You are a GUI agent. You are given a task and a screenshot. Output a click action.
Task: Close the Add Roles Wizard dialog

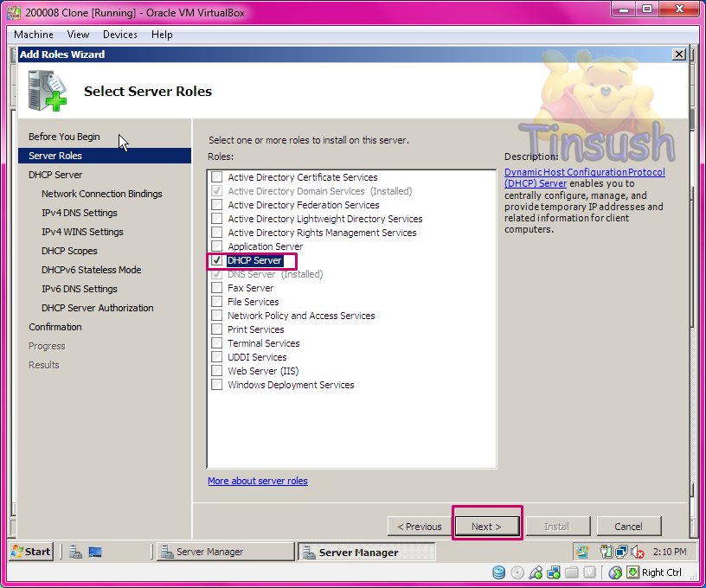point(678,54)
